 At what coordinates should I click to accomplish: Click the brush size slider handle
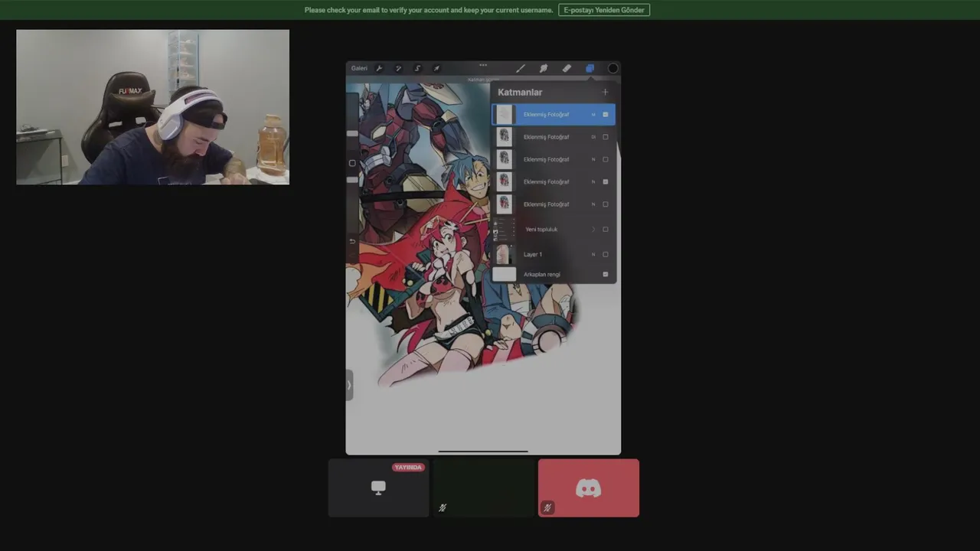(x=352, y=133)
